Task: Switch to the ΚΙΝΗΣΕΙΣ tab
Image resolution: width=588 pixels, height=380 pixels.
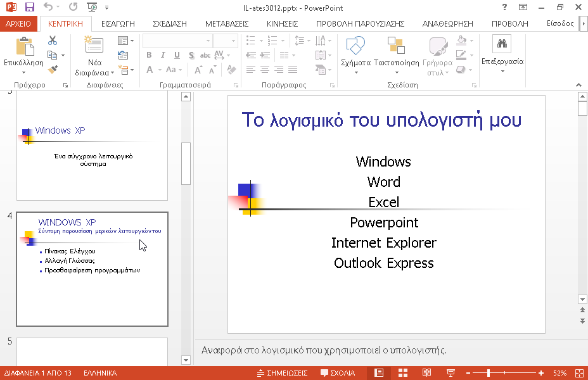Action: [x=282, y=23]
